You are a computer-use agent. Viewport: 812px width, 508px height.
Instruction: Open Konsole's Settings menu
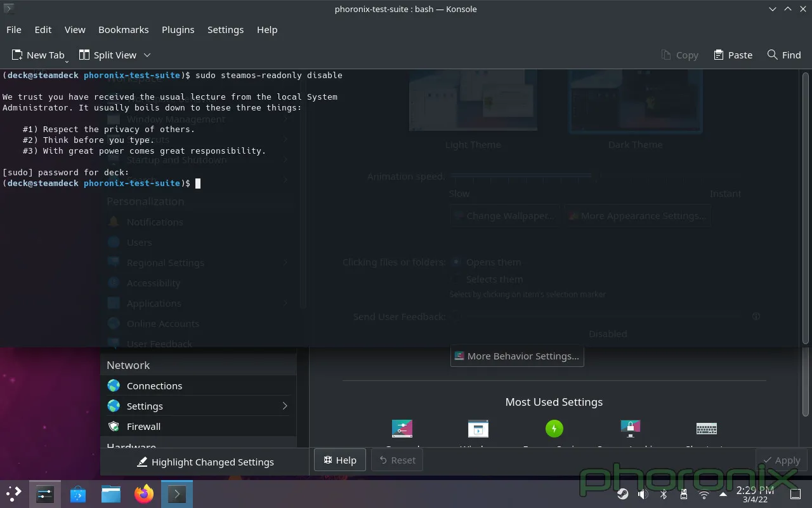225,30
